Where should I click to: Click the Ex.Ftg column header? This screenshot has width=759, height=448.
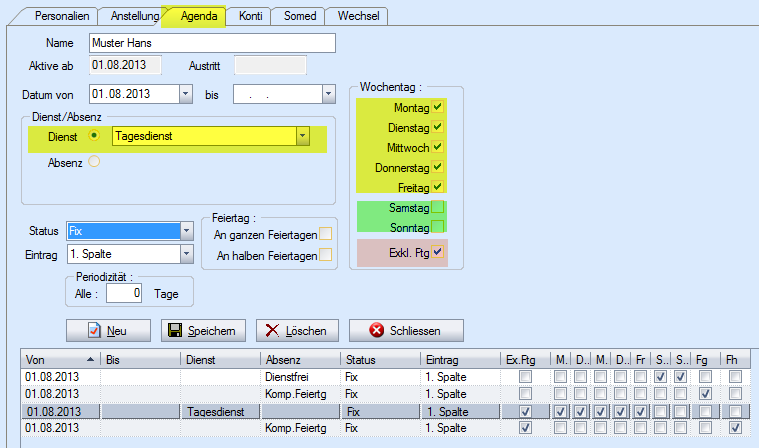pos(525,359)
